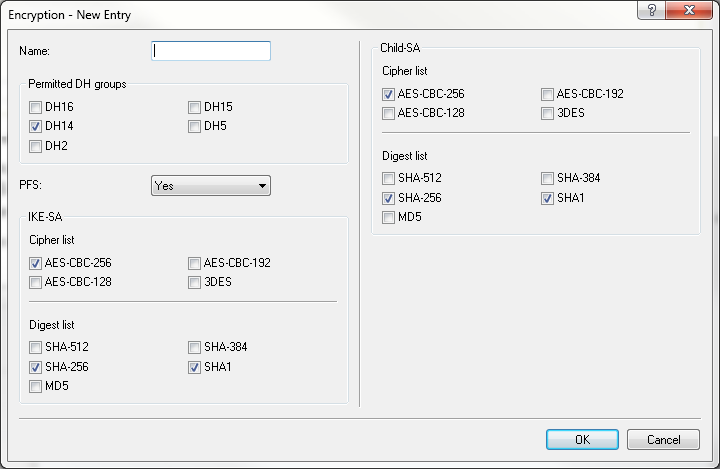Uncheck the DH14 group
Screen dimensions: 720x469
(36, 127)
